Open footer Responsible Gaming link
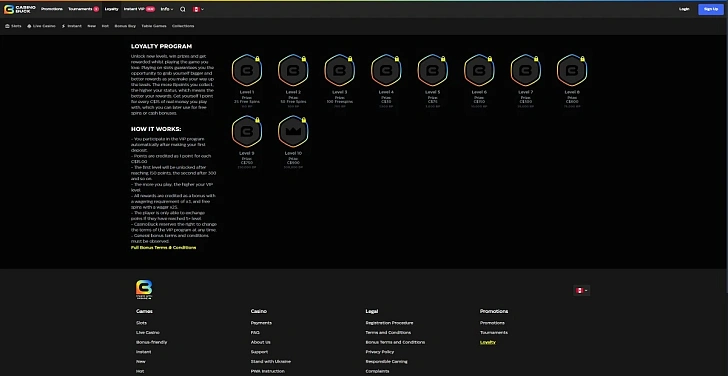The height and width of the screenshot is (376, 728). [x=386, y=362]
